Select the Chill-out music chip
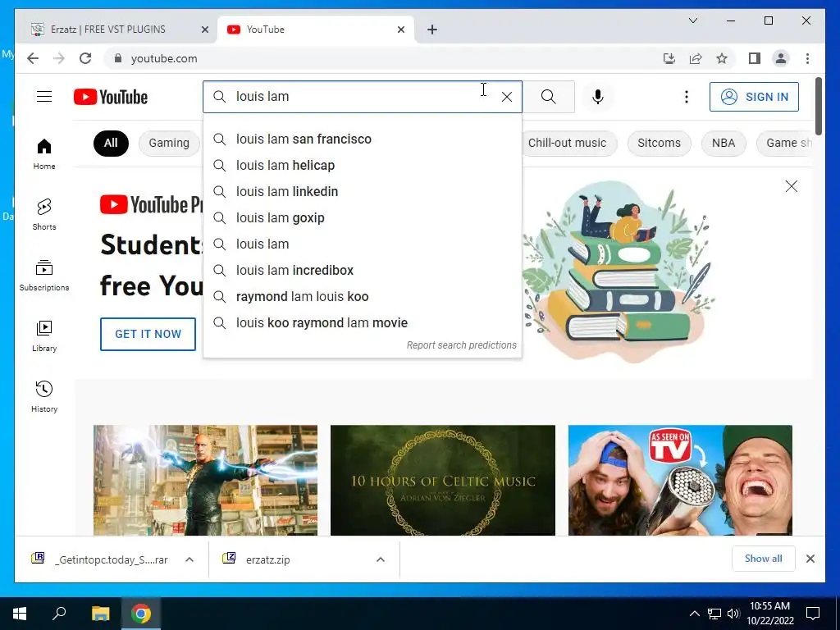Viewport: 840px width, 630px height. 568,143
